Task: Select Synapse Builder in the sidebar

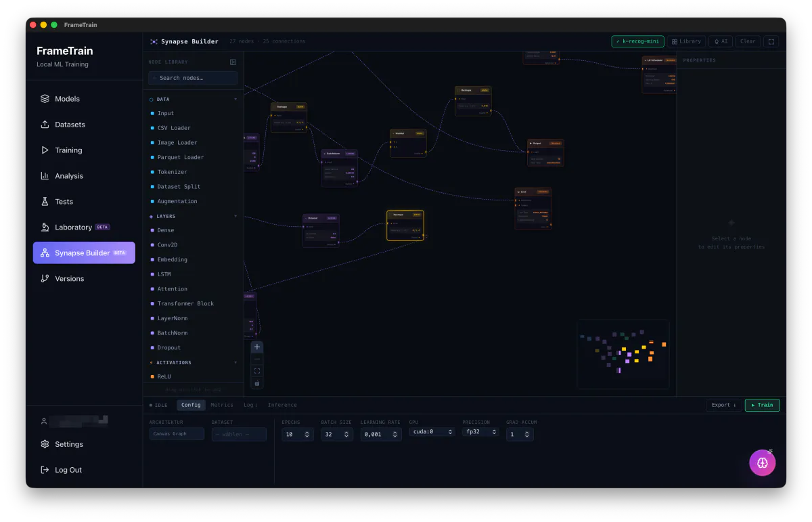Action: point(84,253)
